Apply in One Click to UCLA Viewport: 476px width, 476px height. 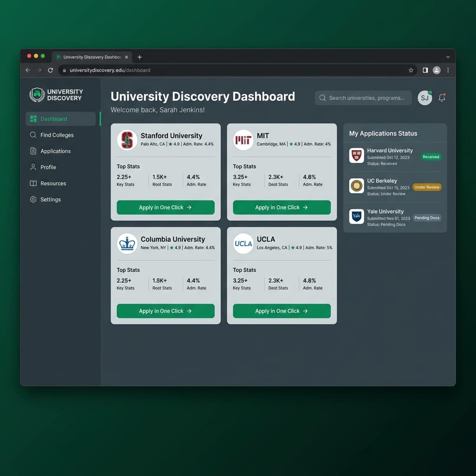(282, 311)
